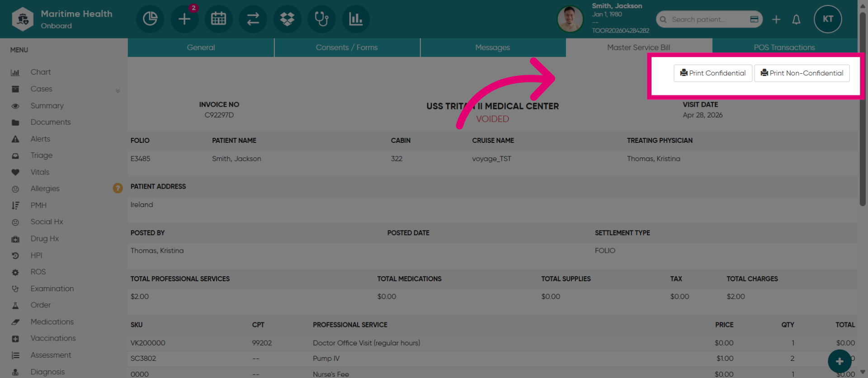Click treating physician Thomas, Kristina
Screen dimensions: 868x378
click(x=653, y=159)
